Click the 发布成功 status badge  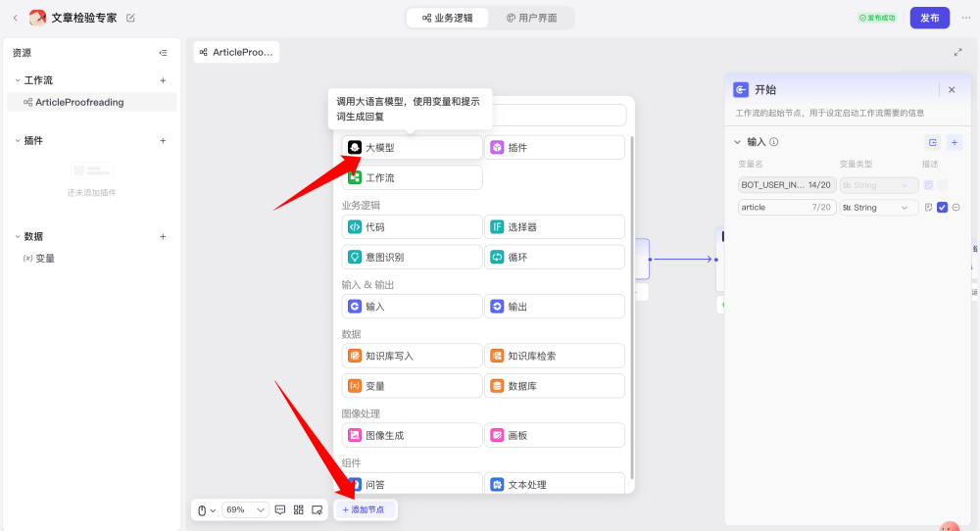pos(877,18)
